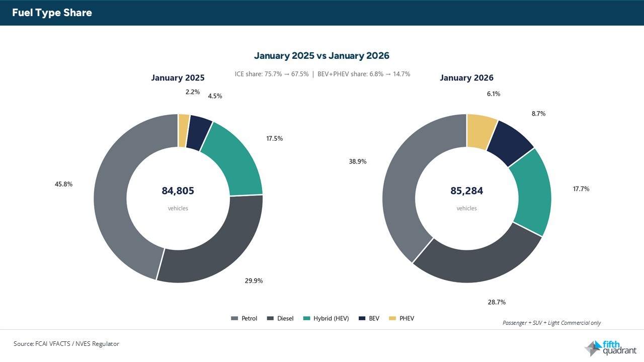644x362 pixels.
Task: Open the ICE share comparison subtitle text
Action: point(322,74)
